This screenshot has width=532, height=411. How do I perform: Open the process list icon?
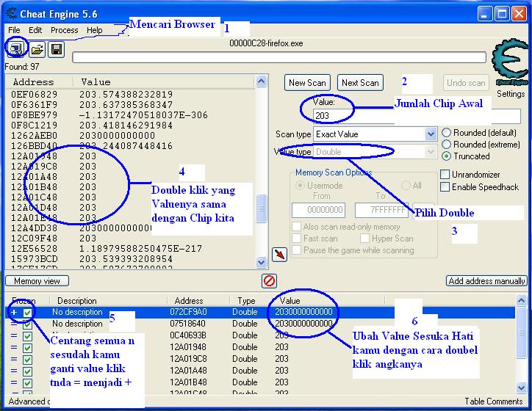pos(16,49)
